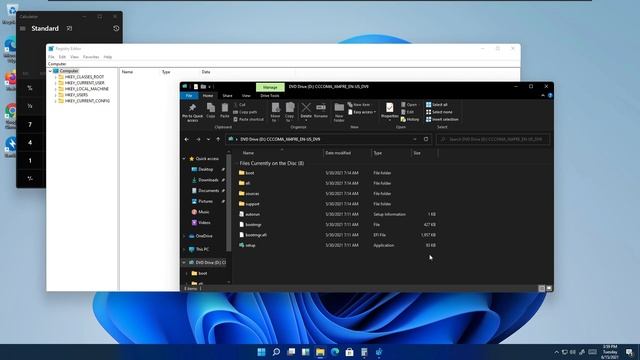Expand the OneDrive tree node
This screenshot has height=360, width=640.
tap(184, 236)
